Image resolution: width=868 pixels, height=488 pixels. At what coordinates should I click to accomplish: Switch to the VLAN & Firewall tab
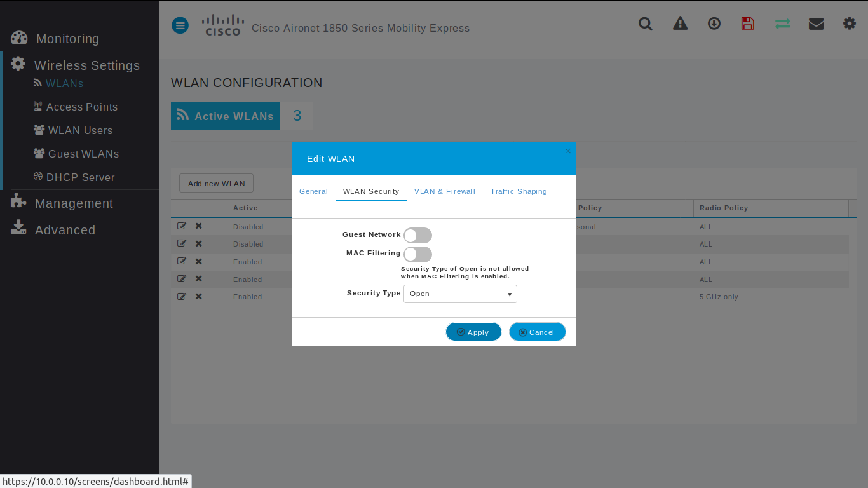pos(444,191)
